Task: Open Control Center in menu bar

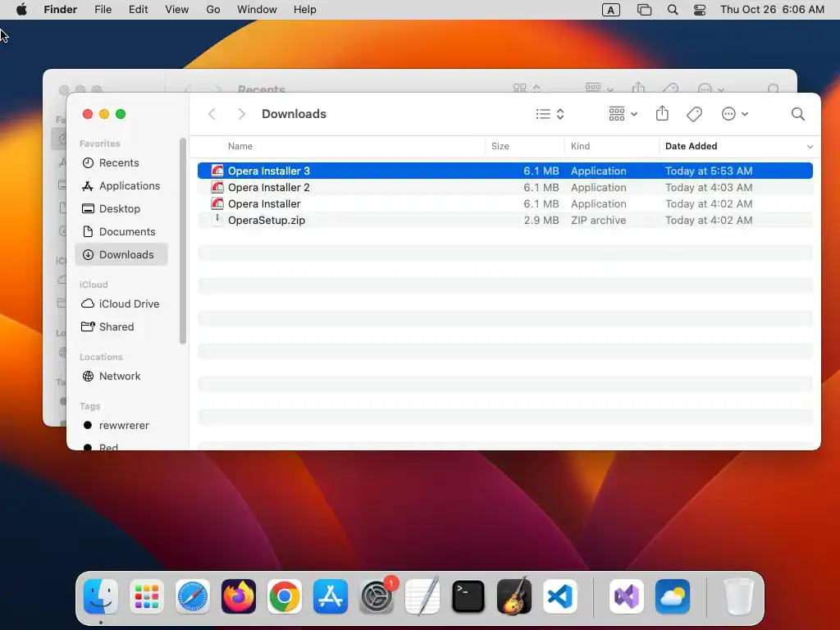Action: [699, 10]
